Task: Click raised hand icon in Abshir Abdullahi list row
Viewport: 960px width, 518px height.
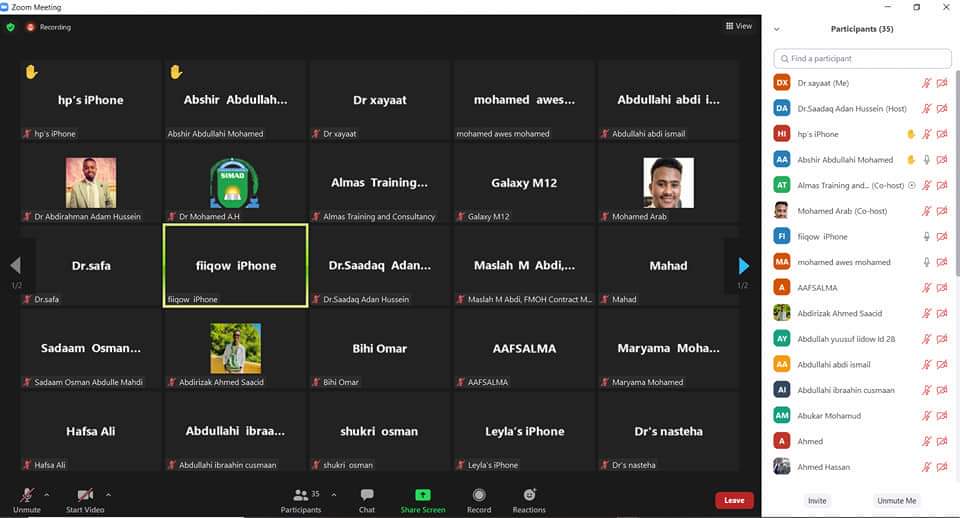Action: coord(911,160)
